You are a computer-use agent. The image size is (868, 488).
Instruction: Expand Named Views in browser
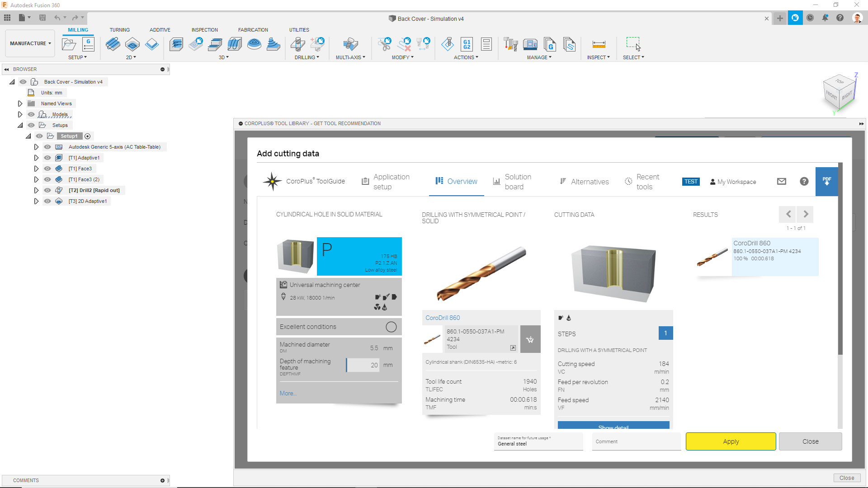tap(20, 103)
